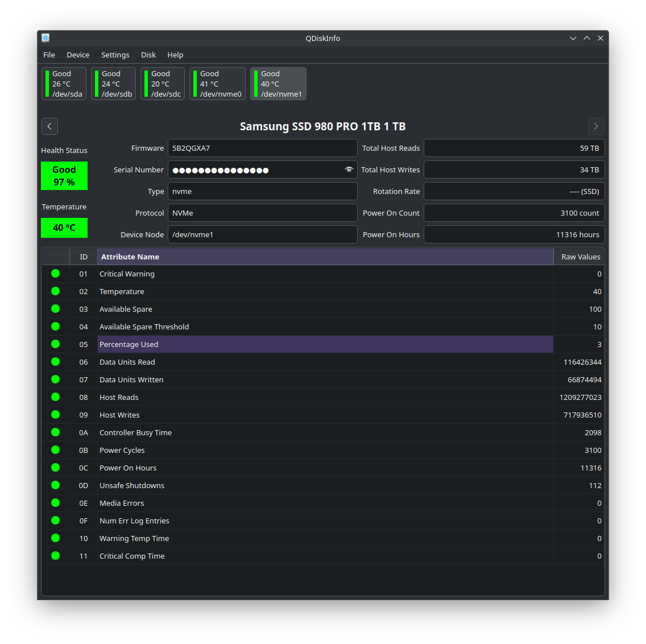
Task: Click inside the Firmware text field
Action: (x=262, y=148)
